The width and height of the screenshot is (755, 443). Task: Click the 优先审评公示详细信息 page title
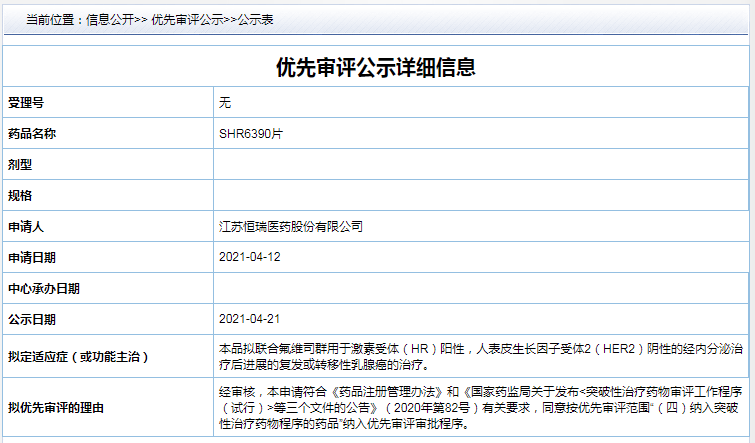tap(376, 67)
